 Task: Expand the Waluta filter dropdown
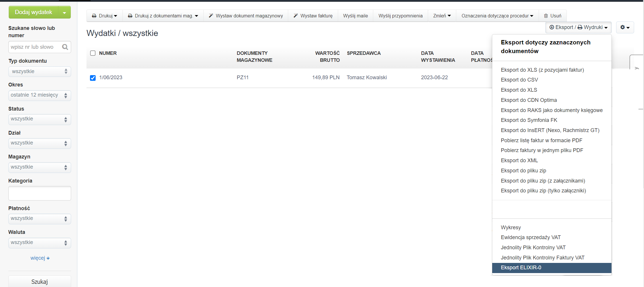(40, 243)
